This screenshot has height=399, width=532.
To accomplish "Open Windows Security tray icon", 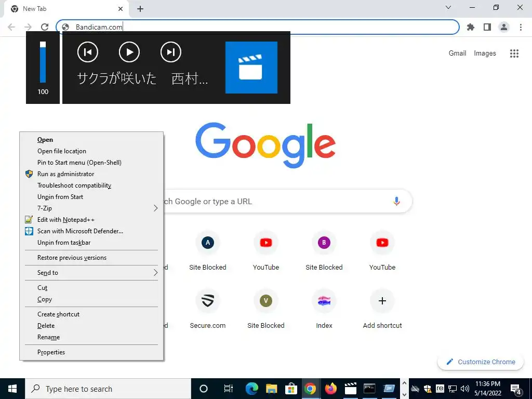I will [x=428, y=389].
